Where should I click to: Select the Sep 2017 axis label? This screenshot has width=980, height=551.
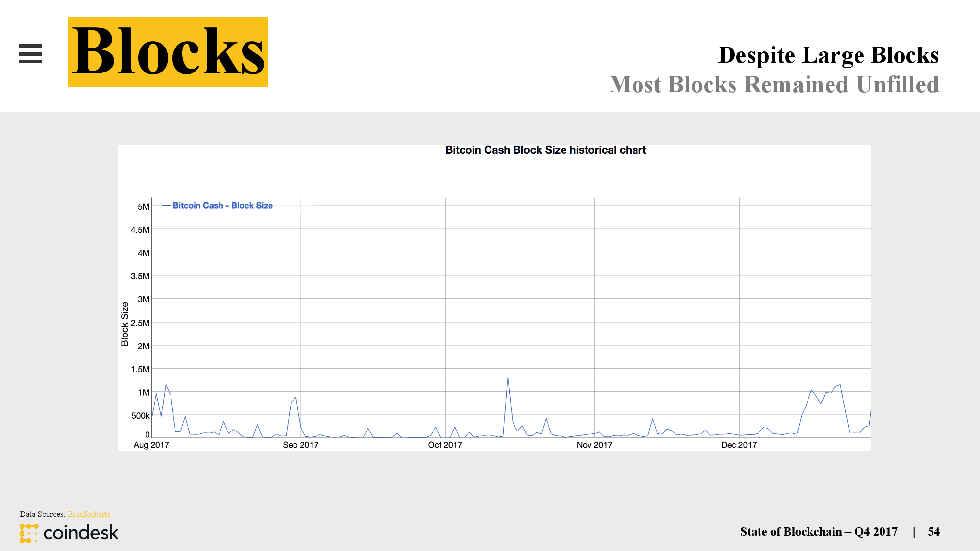point(300,445)
